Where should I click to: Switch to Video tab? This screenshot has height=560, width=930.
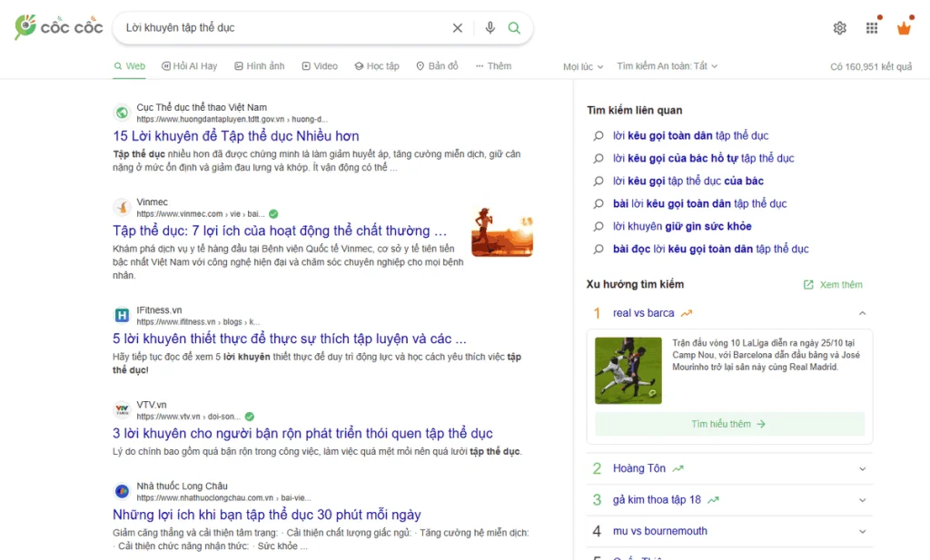pos(320,65)
